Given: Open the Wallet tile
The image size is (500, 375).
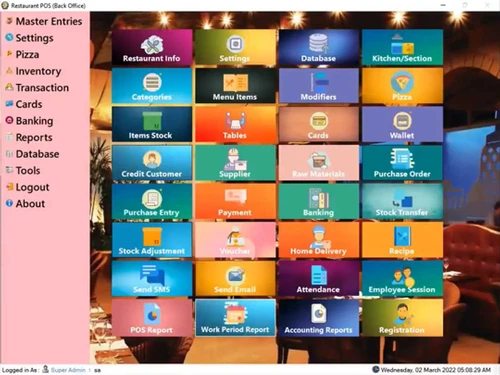Looking at the screenshot, I should [402, 124].
